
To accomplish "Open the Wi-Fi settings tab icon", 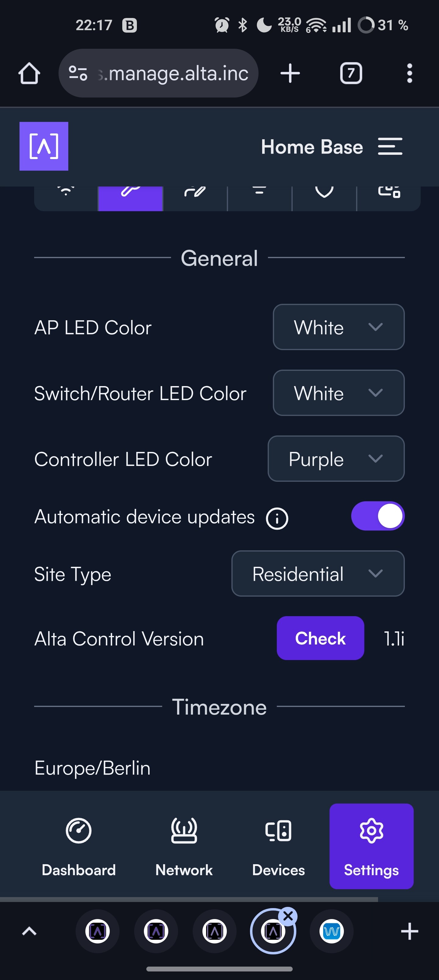I will pyautogui.click(x=66, y=191).
